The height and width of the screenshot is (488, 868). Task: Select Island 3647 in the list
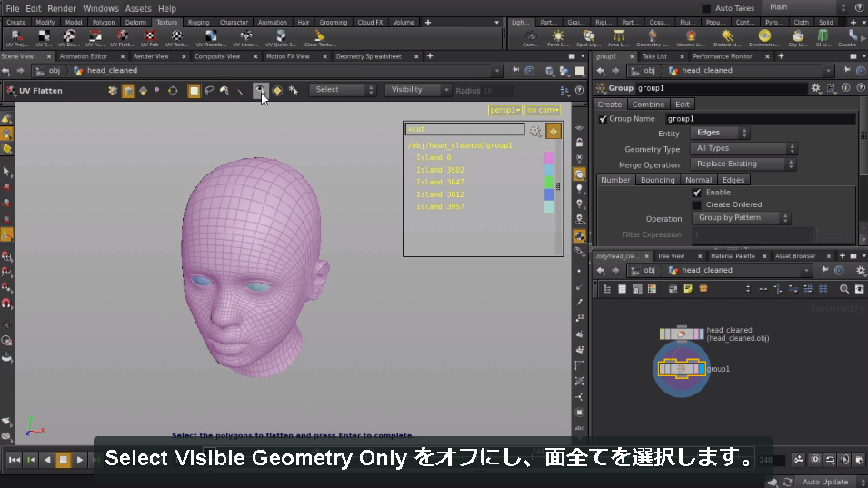(x=440, y=182)
